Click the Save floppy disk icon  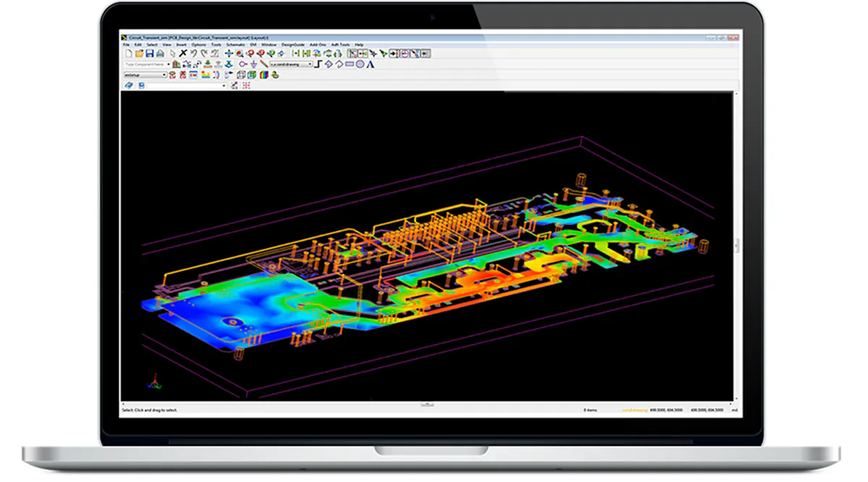[x=150, y=53]
